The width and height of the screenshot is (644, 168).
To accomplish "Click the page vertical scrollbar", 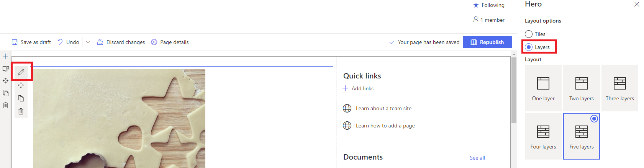I will [x=514, y=90].
